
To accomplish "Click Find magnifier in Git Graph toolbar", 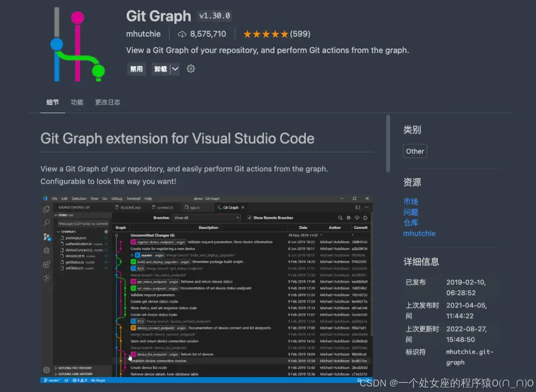I will pyautogui.click(x=340, y=218).
